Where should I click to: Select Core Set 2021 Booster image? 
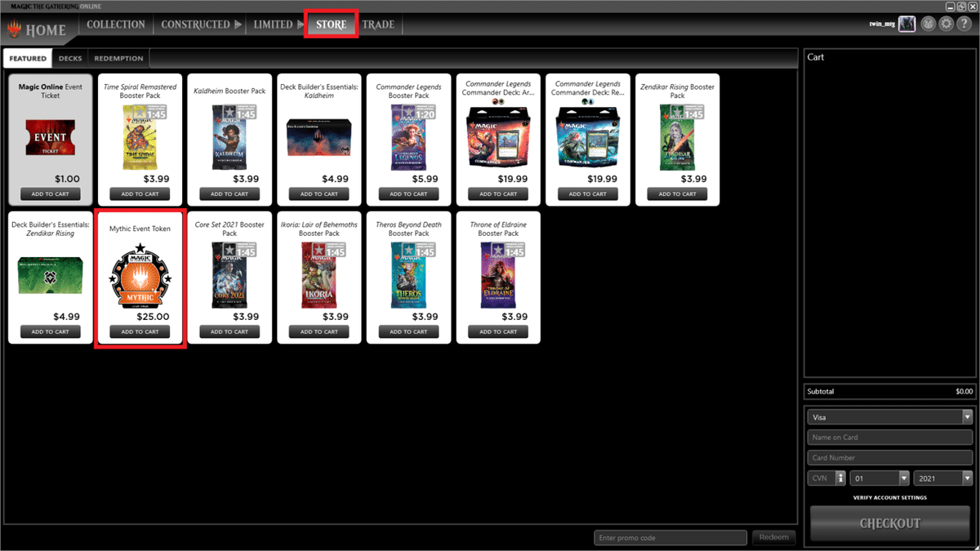[231, 274]
